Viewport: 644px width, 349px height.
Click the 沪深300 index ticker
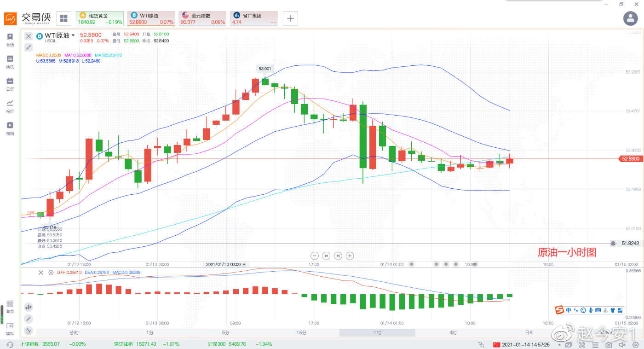tap(240, 344)
